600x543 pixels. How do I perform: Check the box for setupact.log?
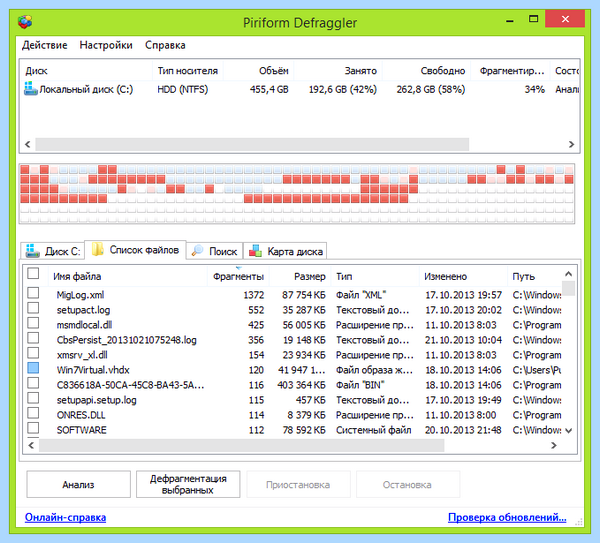(x=33, y=308)
